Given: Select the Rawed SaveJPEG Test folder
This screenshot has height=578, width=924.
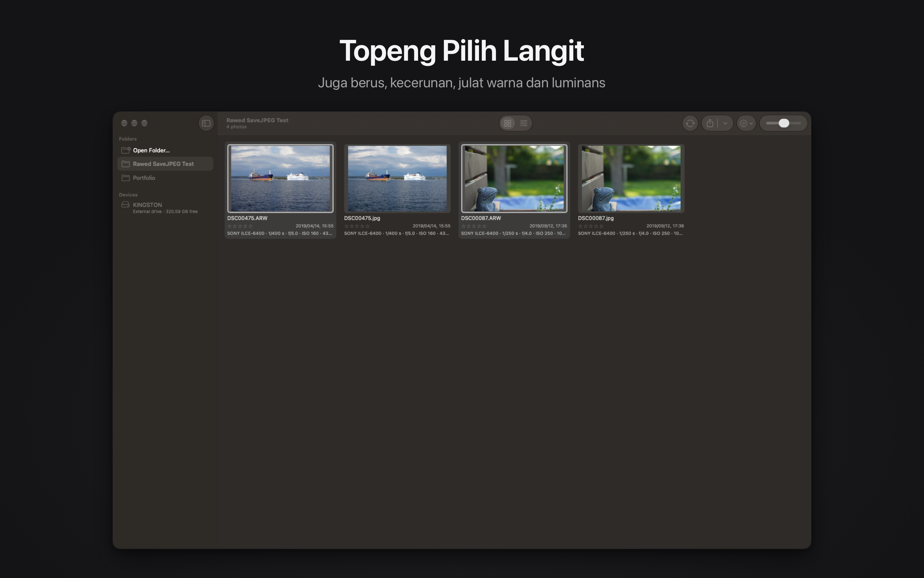Looking at the screenshot, I should coord(165,164).
